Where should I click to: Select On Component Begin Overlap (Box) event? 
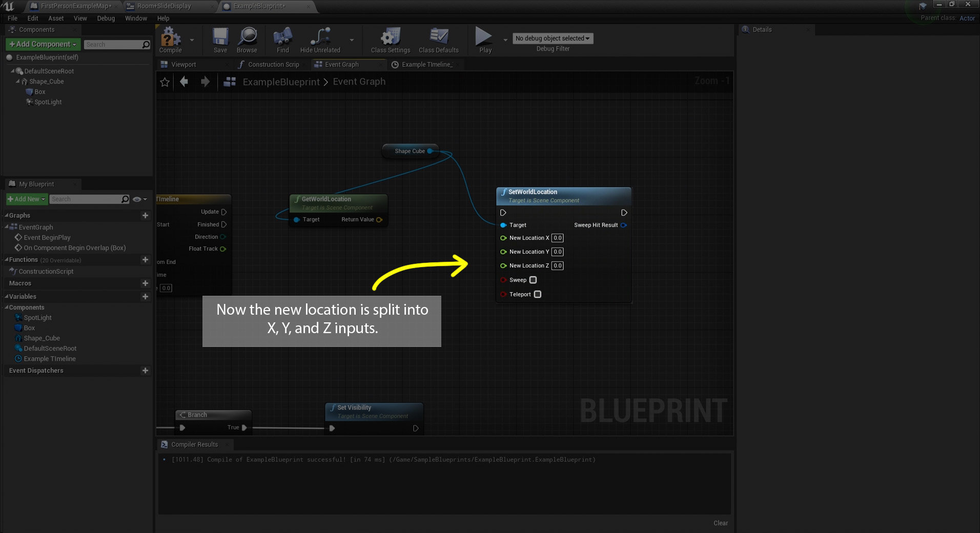click(x=75, y=248)
